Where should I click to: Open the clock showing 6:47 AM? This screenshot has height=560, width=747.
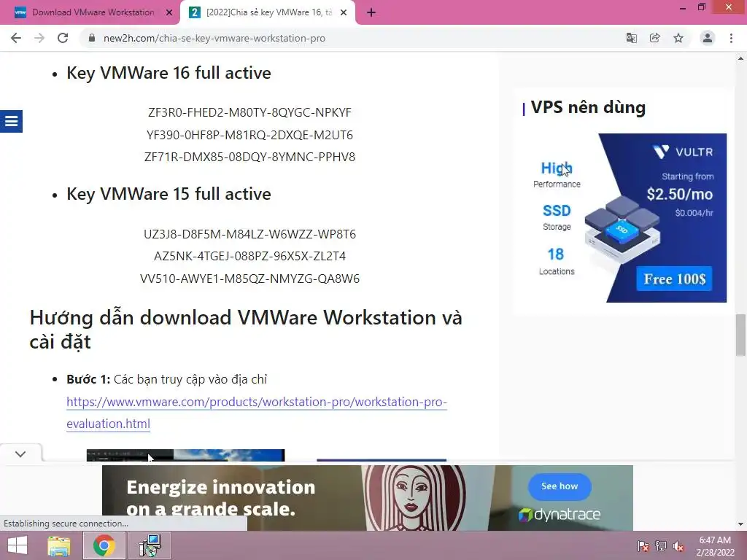[x=715, y=545]
